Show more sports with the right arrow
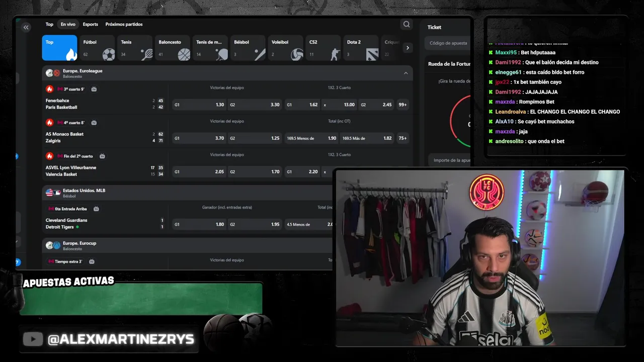The image size is (644, 362). pos(408,48)
